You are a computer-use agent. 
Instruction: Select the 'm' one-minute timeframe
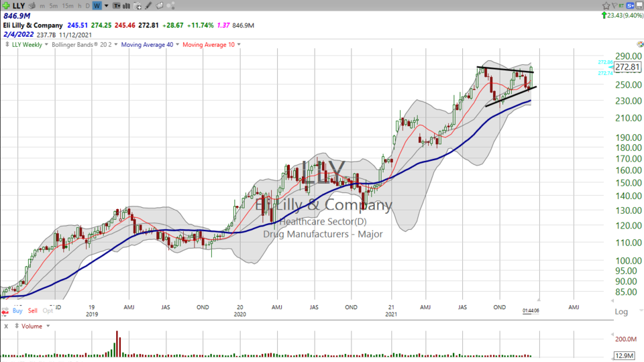click(x=42, y=6)
